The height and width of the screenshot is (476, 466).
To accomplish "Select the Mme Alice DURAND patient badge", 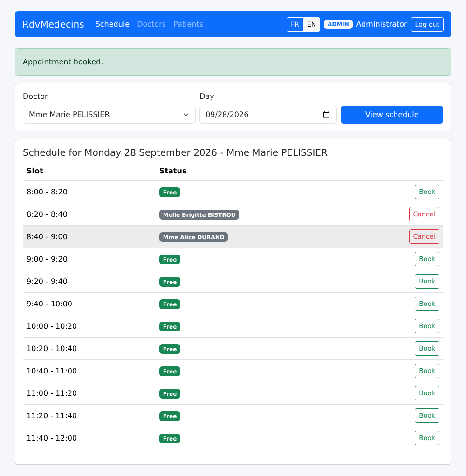I will click(x=193, y=237).
